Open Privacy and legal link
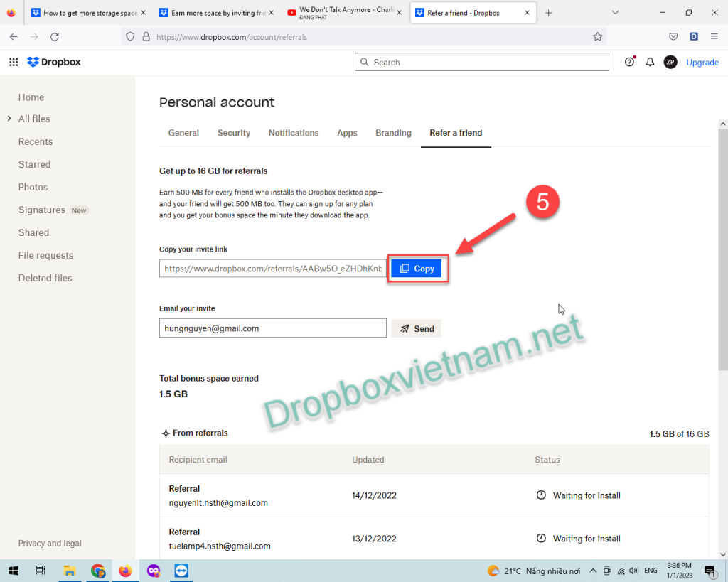Image resolution: width=728 pixels, height=582 pixels. 50,543
